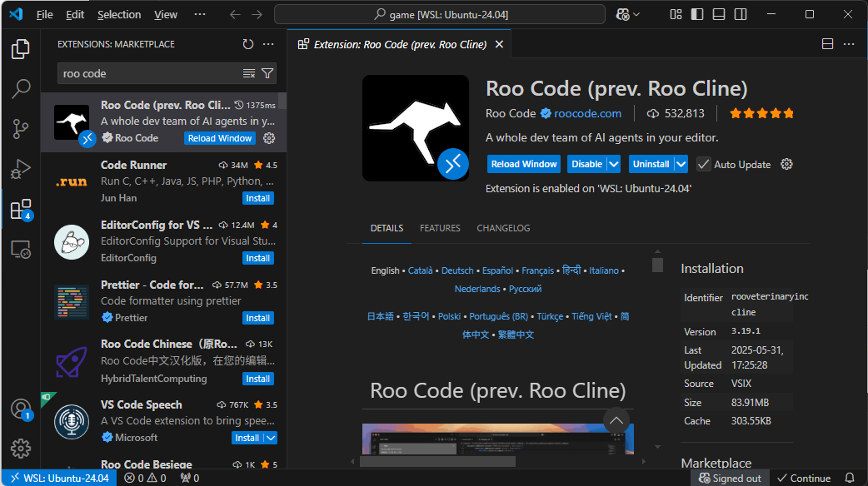Viewport: 868px width, 486px height.
Task: Open the command center search bar
Action: coord(440,14)
